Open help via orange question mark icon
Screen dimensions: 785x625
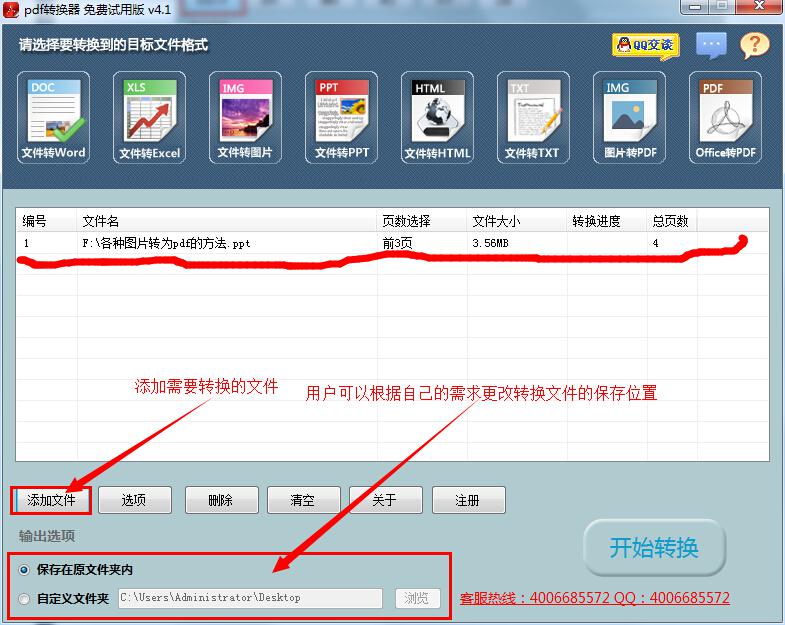tap(754, 46)
